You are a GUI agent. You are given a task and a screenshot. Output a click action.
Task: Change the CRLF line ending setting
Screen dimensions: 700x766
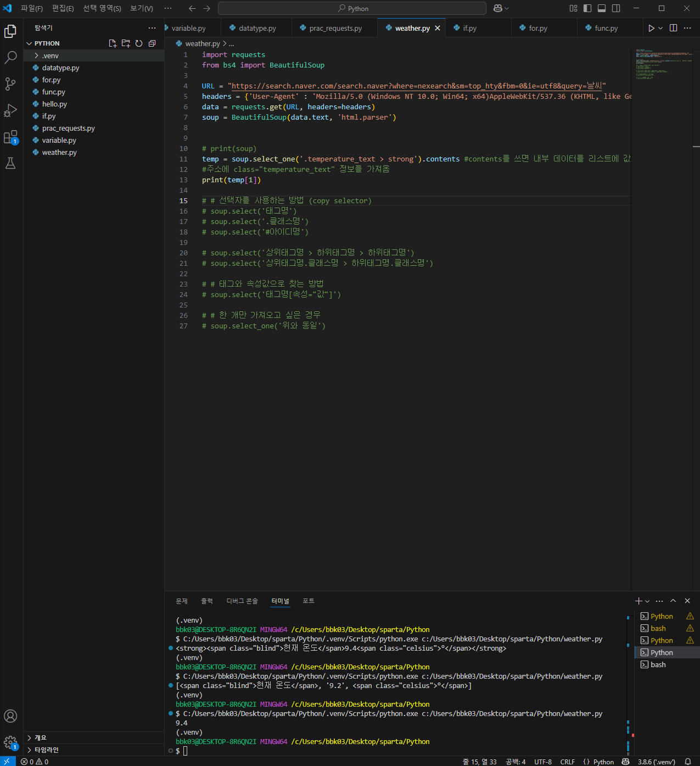pyautogui.click(x=567, y=762)
